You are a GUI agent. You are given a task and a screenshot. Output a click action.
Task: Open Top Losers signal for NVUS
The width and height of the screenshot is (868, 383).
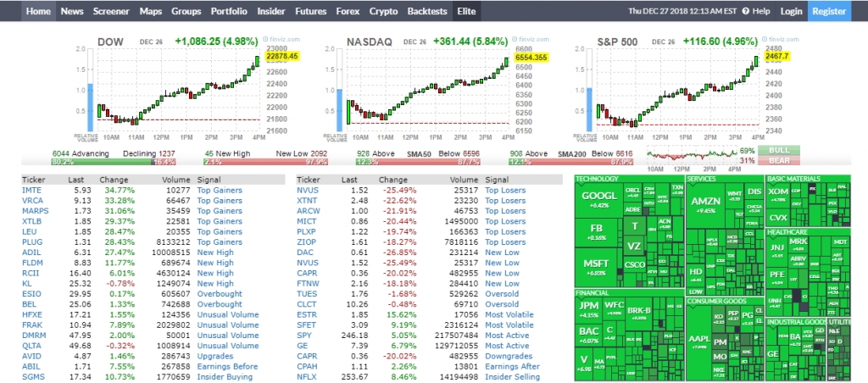[x=504, y=191]
